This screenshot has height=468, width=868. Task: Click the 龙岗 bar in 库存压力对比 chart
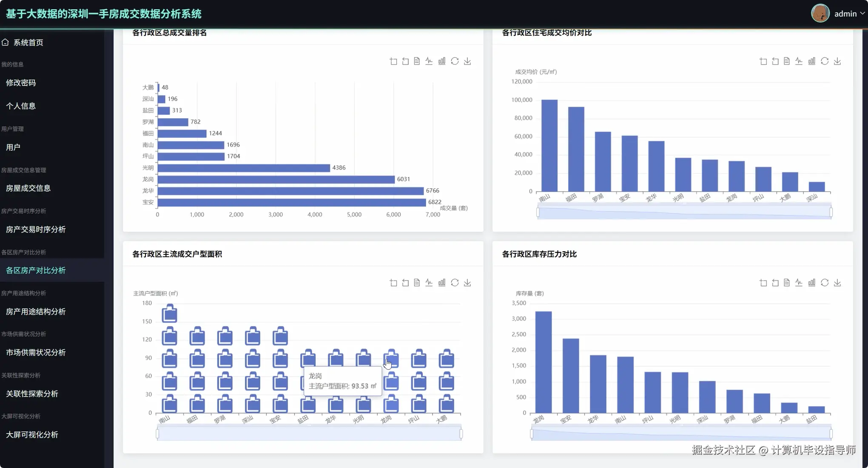(543, 361)
